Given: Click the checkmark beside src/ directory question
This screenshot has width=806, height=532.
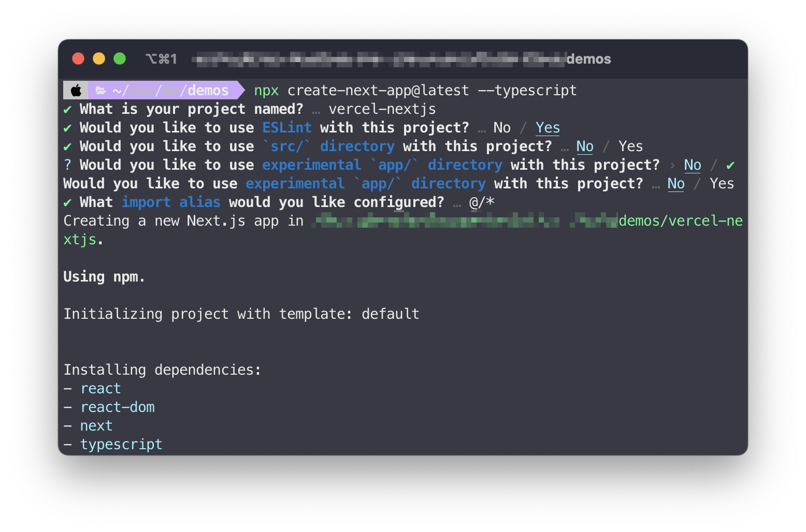Looking at the screenshot, I should [67, 147].
